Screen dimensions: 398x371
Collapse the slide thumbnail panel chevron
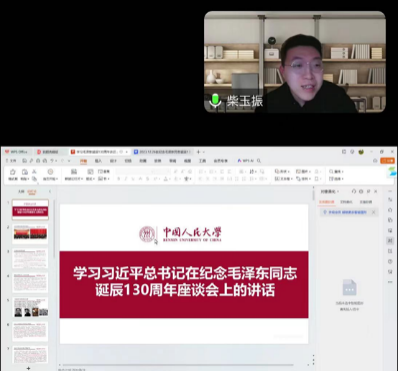(x=50, y=192)
